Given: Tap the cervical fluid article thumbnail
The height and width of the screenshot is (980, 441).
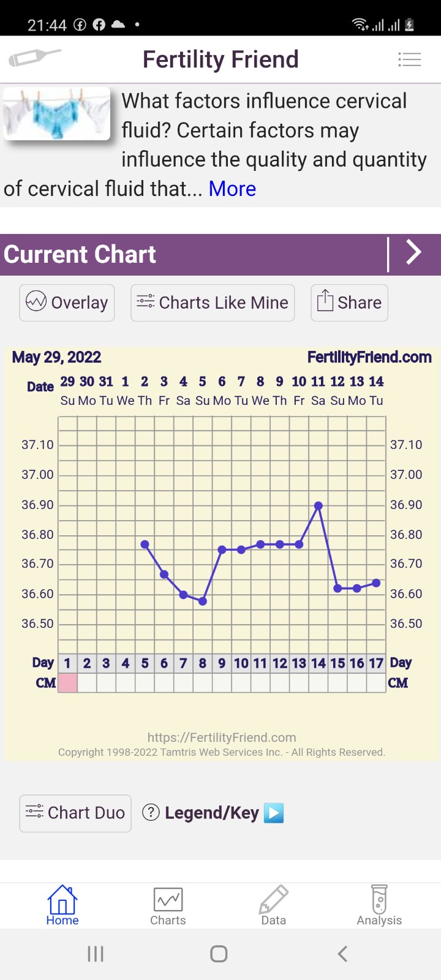Looking at the screenshot, I should [x=56, y=114].
